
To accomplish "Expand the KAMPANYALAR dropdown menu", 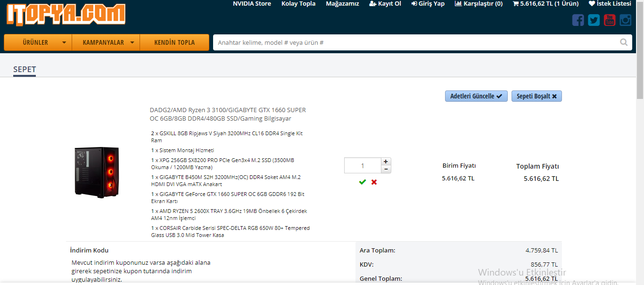I will tap(106, 42).
